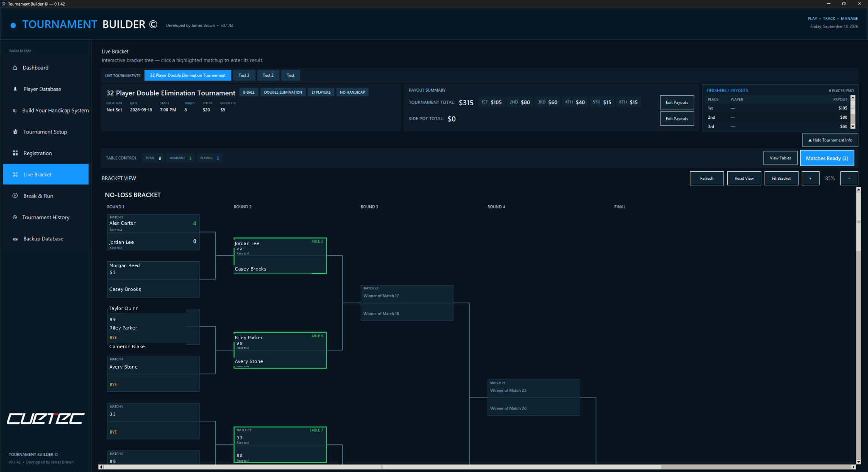Open Build Your Handicap System page

point(46,110)
